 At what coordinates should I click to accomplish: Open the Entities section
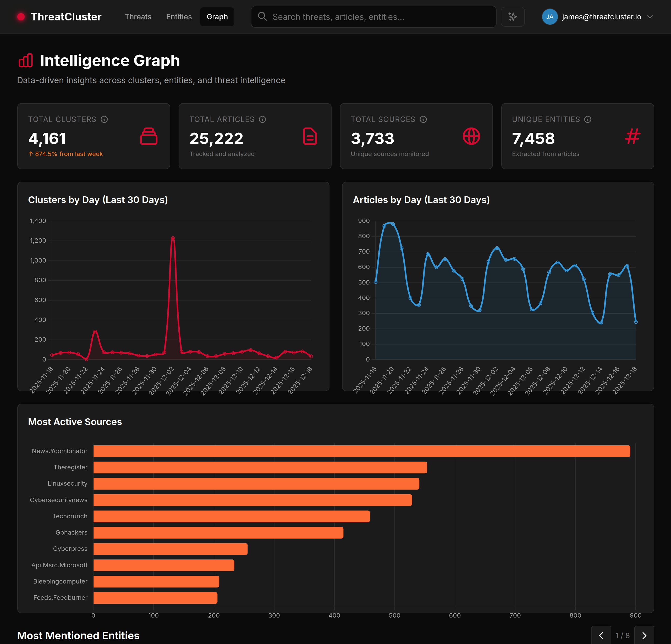coord(179,16)
